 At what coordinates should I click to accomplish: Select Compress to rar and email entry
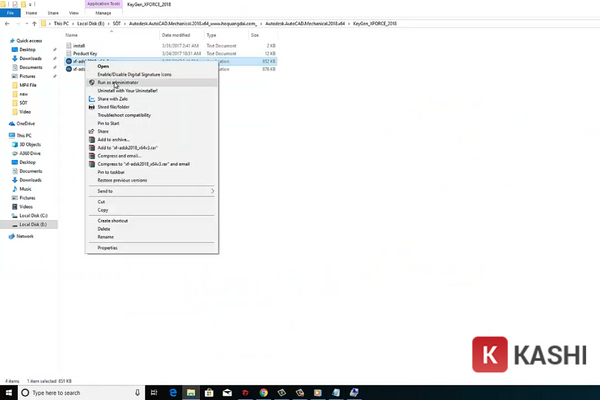(x=152, y=164)
